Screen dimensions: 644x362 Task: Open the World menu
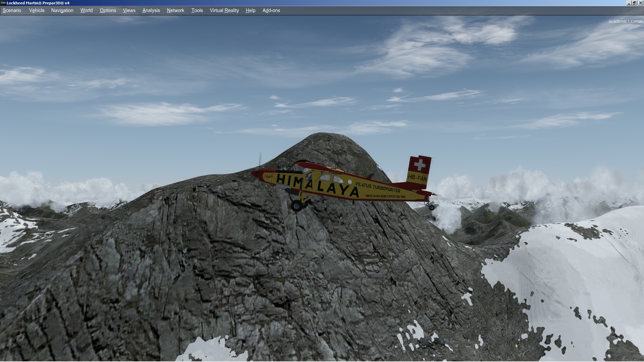pos(86,10)
